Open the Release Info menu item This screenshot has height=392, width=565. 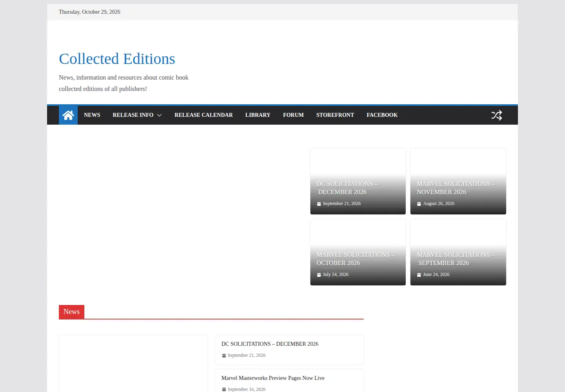coord(133,115)
